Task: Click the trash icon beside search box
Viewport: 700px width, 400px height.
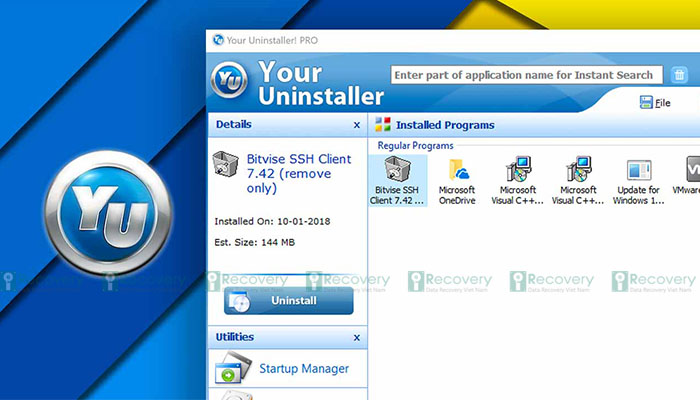Action: 679,75
